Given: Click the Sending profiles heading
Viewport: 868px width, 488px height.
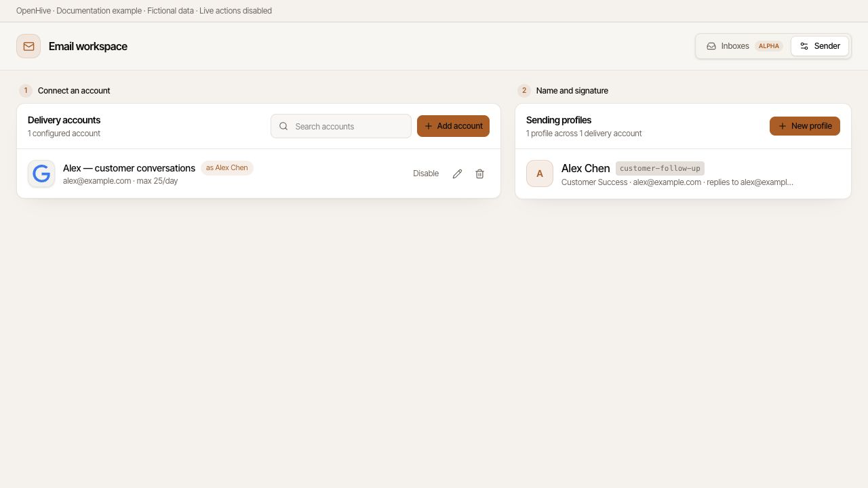Looking at the screenshot, I should [559, 120].
